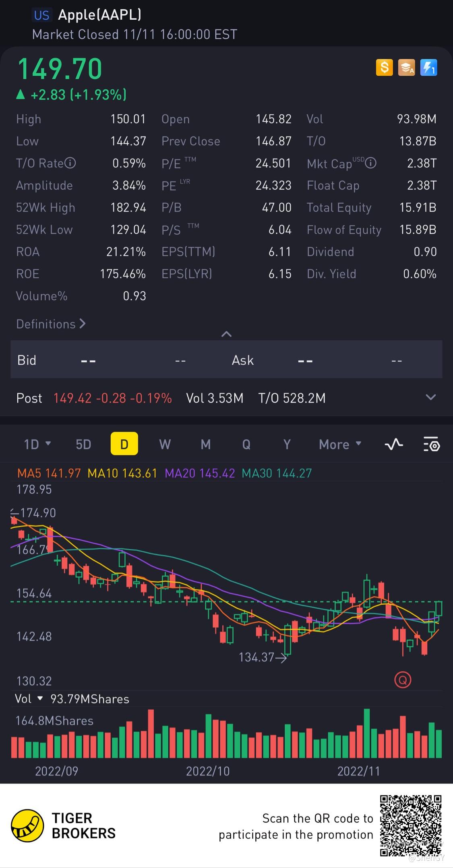Tap the MA10 143.61 legend
This screenshot has height=868, width=453.
tap(122, 473)
